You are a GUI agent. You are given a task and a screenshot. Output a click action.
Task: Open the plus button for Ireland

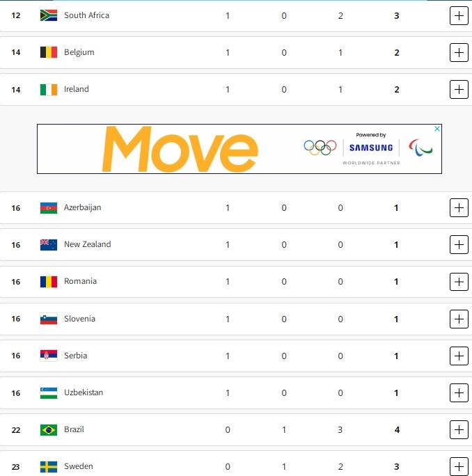459,89
